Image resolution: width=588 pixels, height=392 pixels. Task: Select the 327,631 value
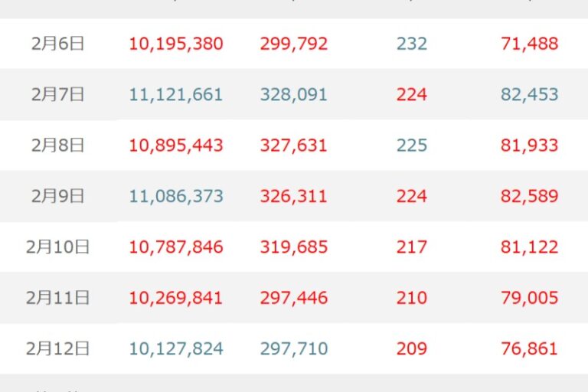(x=293, y=145)
